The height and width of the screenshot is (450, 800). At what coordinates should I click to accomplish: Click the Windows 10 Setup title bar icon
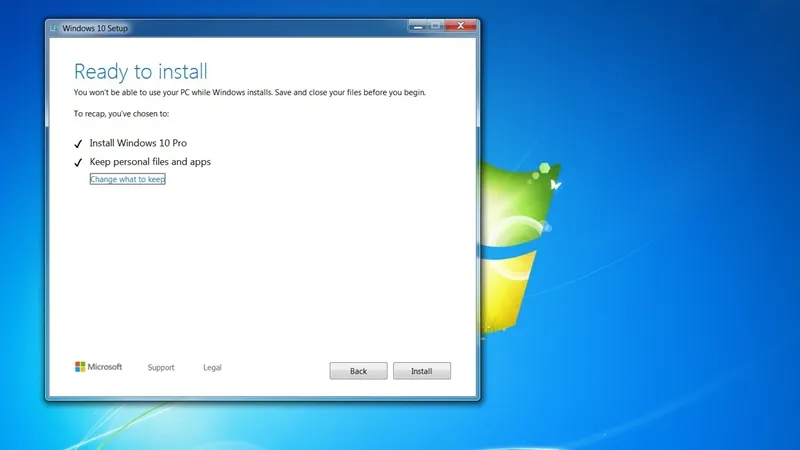54,28
